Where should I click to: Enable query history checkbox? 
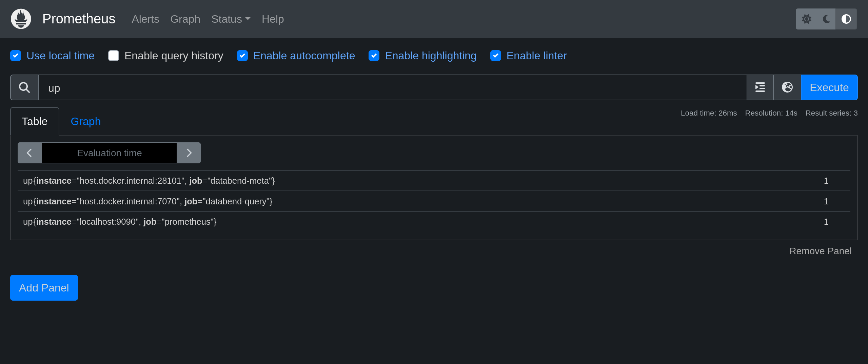click(x=114, y=56)
